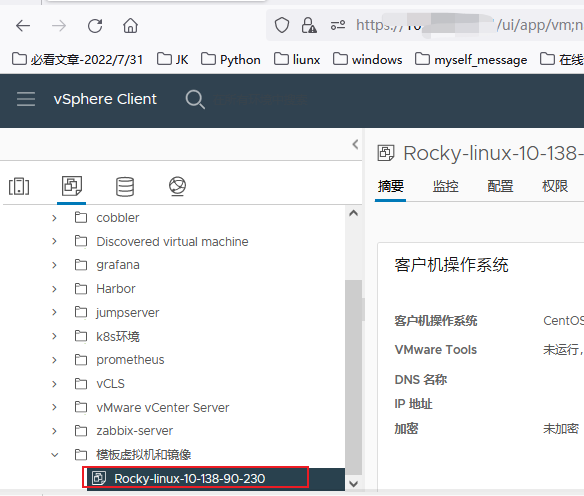Click tree scrollbar down arrow

click(354, 484)
